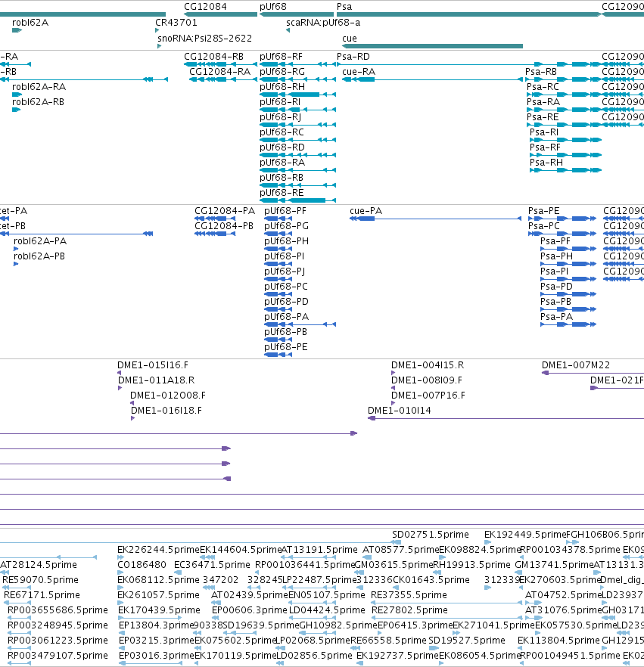
Task: Select the robl62A-RB transcript label
Action: click(x=38, y=102)
